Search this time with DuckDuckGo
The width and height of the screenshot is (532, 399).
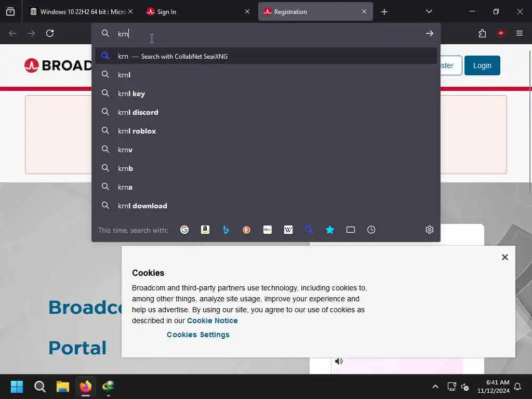(x=247, y=230)
